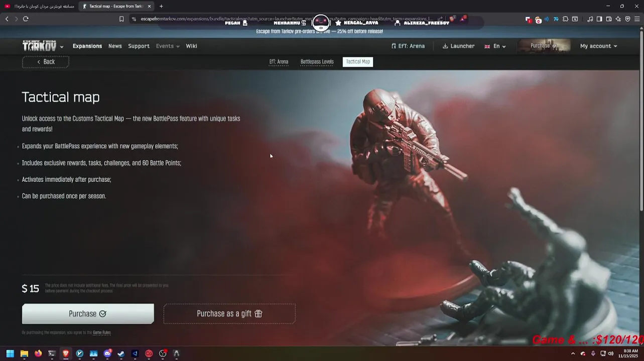The image size is (644, 361).
Task: Open the site settings icon in address bar
Action: (x=134, y=19)
